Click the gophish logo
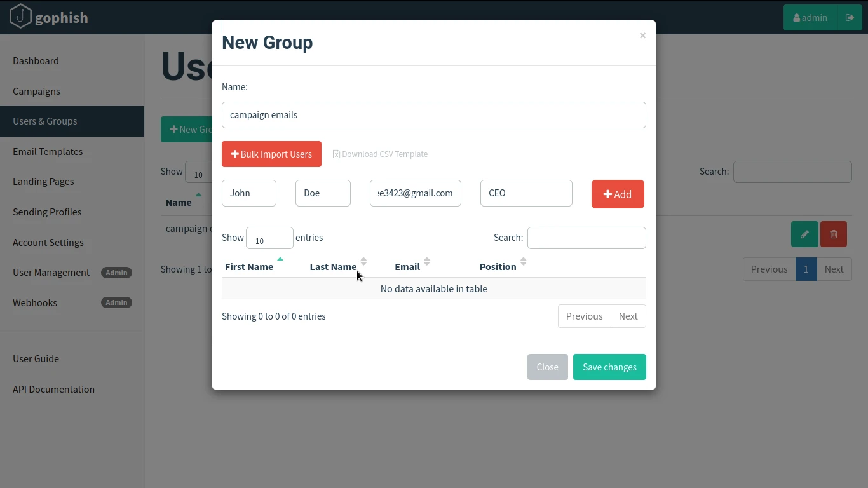The width and height of the screenshot is (868, 488). coord(48,17)
